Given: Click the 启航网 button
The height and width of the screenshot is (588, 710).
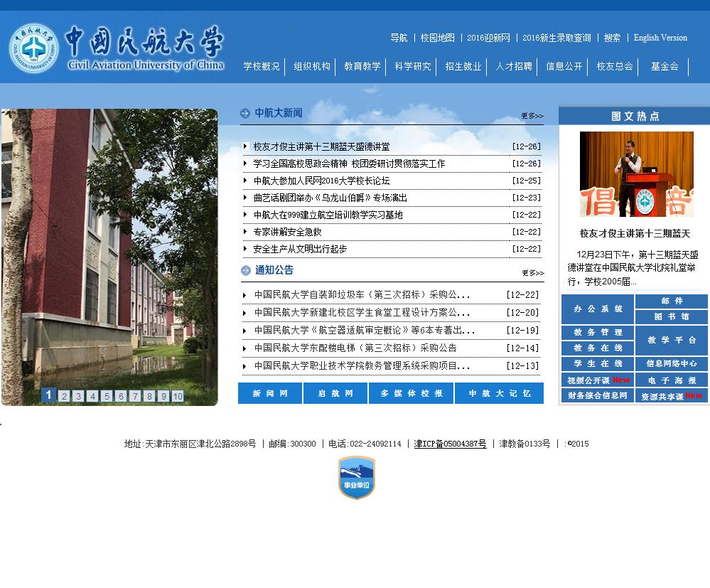Looking at the screenshot, I should (x=335, y=393).
